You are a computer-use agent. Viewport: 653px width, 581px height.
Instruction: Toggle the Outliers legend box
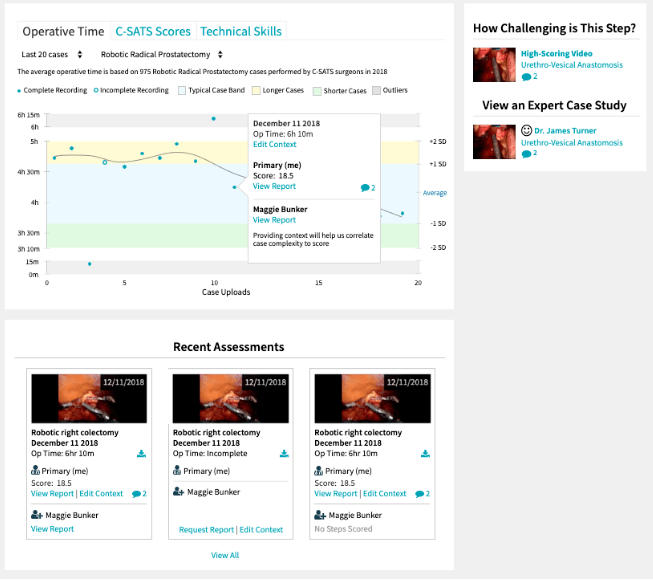376,91
